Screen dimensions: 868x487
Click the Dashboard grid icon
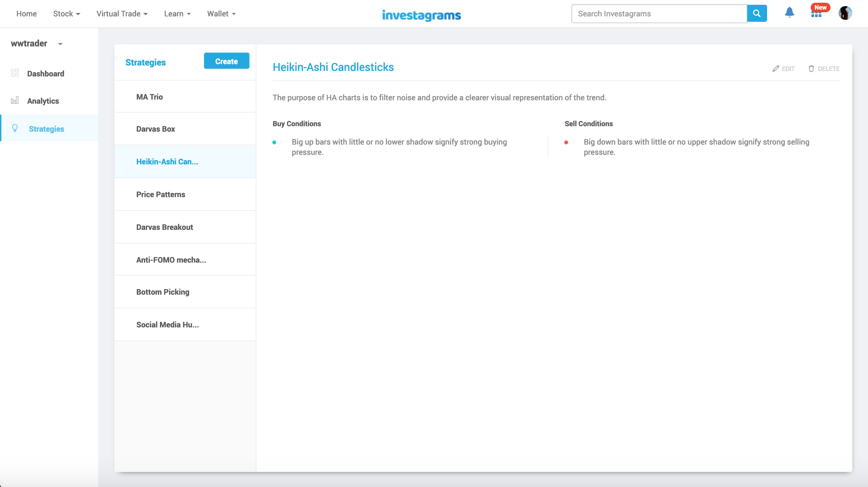[15, 73]
